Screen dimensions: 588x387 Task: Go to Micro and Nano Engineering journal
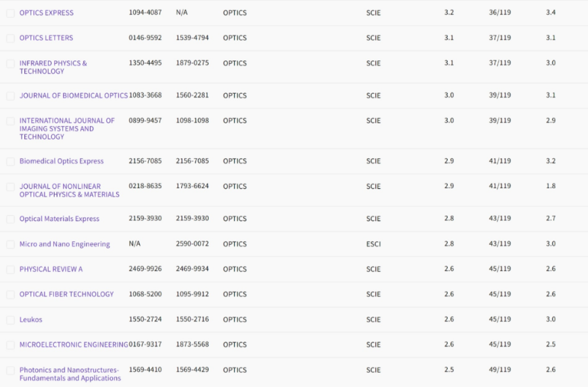(64, 244)
